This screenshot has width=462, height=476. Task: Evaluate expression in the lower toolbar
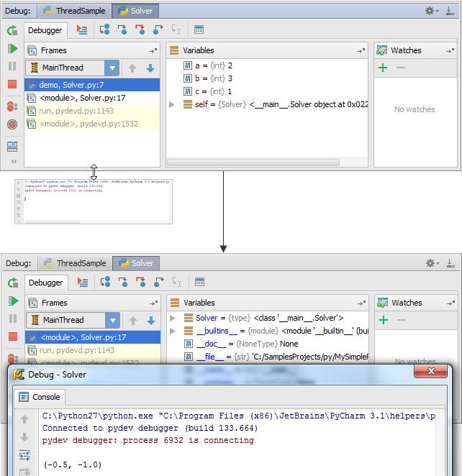(x=199, y=282)
